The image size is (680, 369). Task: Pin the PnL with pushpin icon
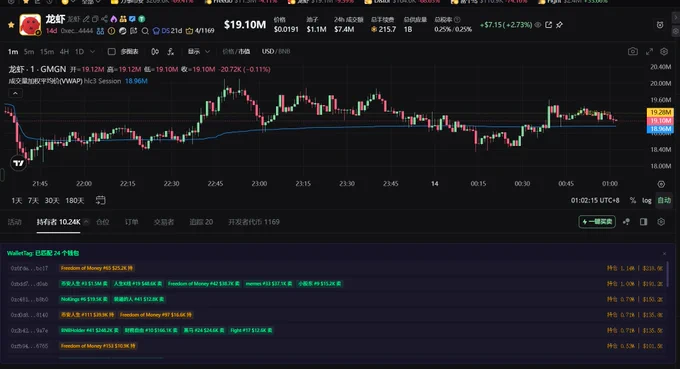[x=559, y=25]
